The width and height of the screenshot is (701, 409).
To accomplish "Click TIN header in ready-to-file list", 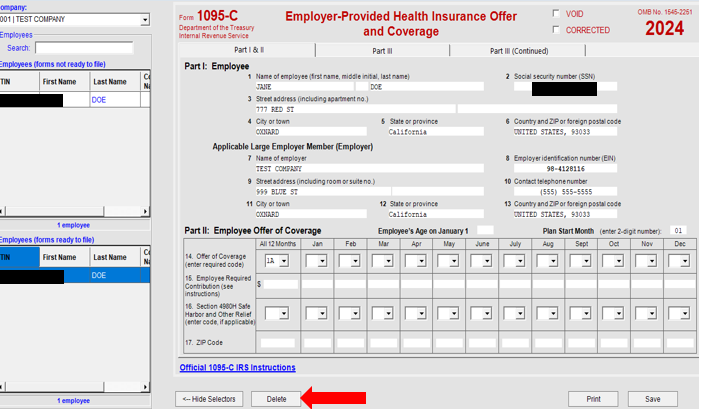I will (x=20, y=257).
